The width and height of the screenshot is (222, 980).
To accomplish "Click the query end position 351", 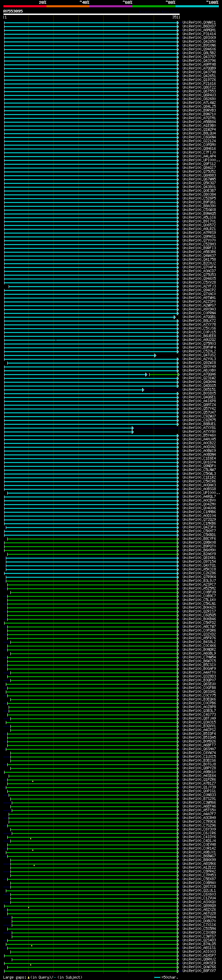I will [175, 17].
